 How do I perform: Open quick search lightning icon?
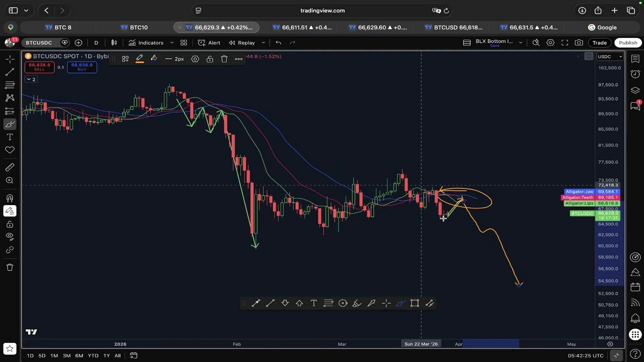pos(536,43)
